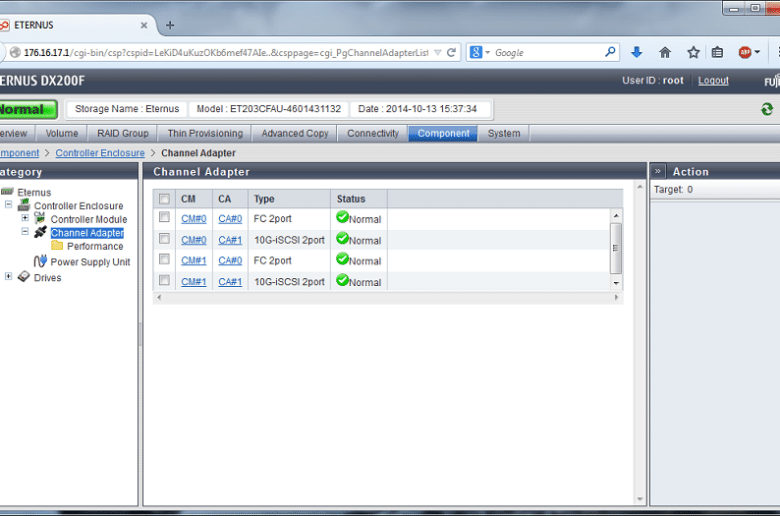Bookmark this page with star icon

click(x=693, y=52)
